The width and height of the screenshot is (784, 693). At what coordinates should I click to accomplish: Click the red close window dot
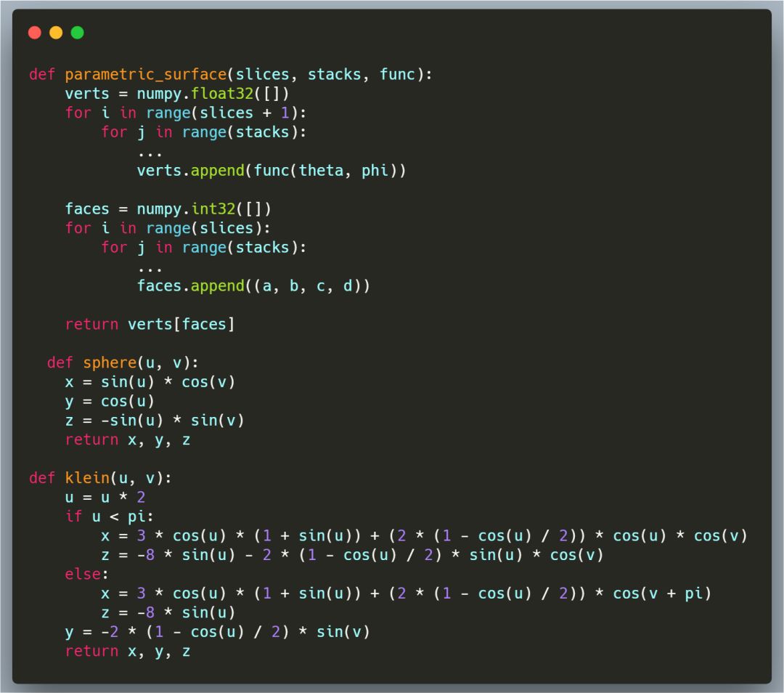tap(35, 33)
